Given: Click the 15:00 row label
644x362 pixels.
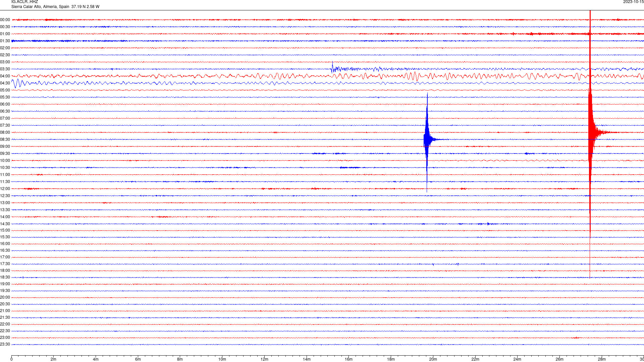Looking at the screenshot, I should tap(5, 230).
